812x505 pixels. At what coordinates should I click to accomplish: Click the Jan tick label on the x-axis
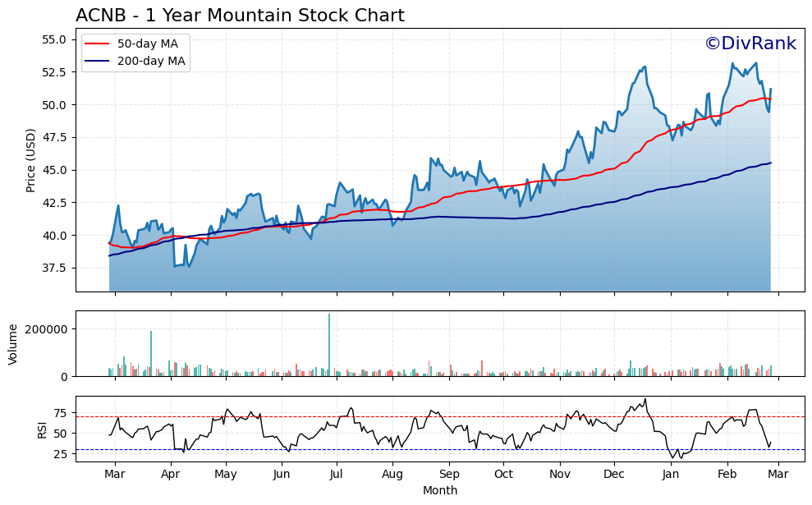point(672,475)
